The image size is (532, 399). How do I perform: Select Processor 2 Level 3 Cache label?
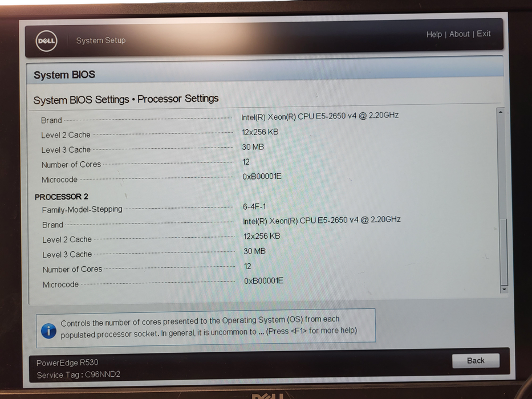coord(67,254)
